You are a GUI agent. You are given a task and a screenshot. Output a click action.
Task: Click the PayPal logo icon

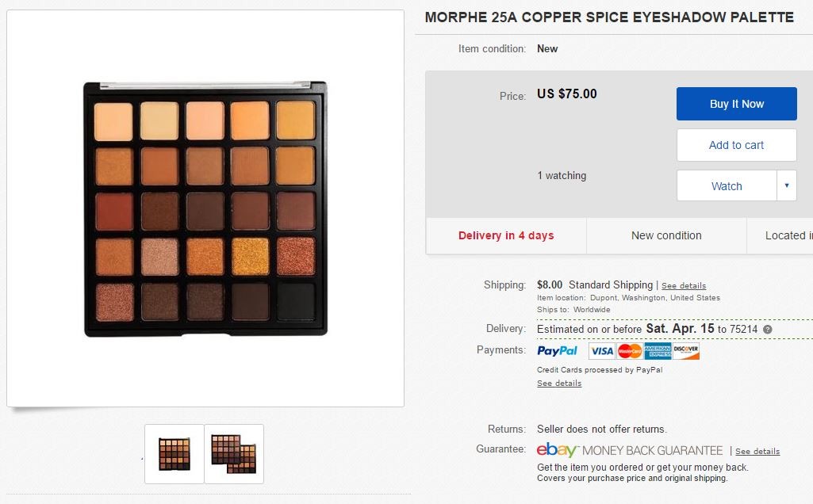(557, 351)
